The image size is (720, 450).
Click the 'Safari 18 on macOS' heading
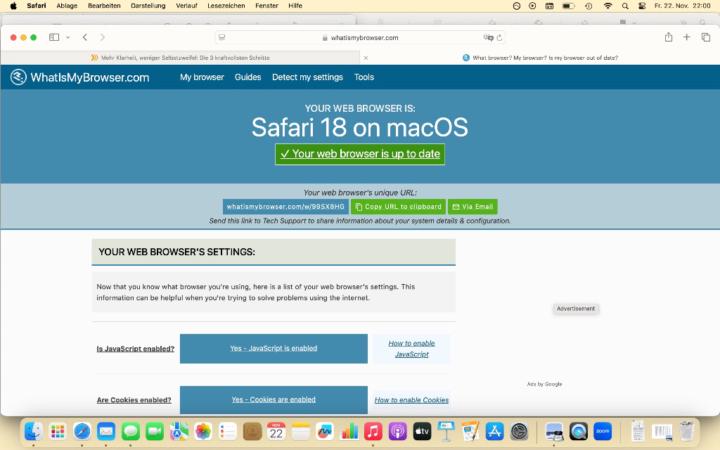pyautogui.click(x=360, y=127)
